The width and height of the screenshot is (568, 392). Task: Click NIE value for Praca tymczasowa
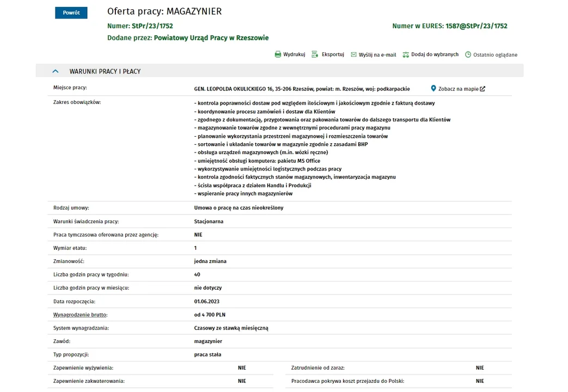tap(198, 235)
